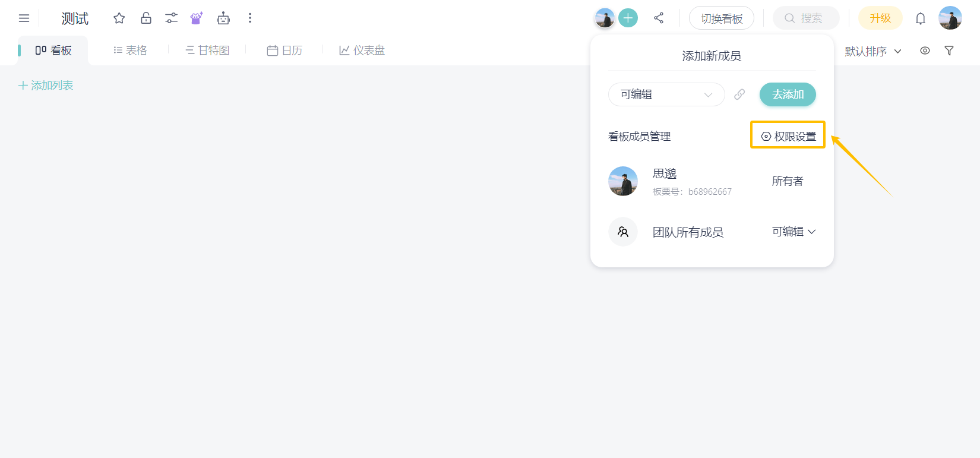Open the filter funnel icon

tap(949, 51)
